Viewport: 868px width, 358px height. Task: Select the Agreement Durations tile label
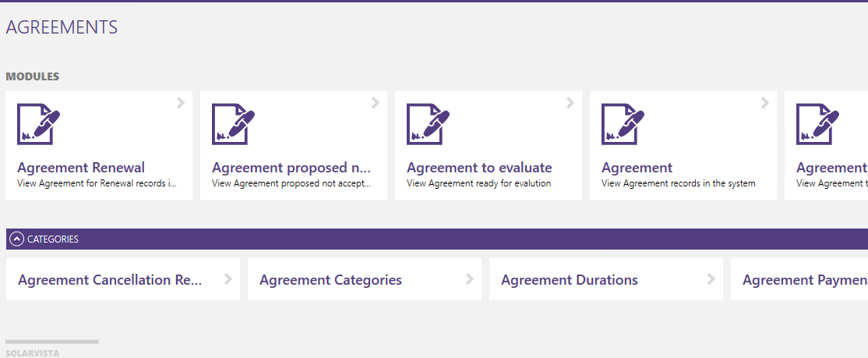click(569, 280)
